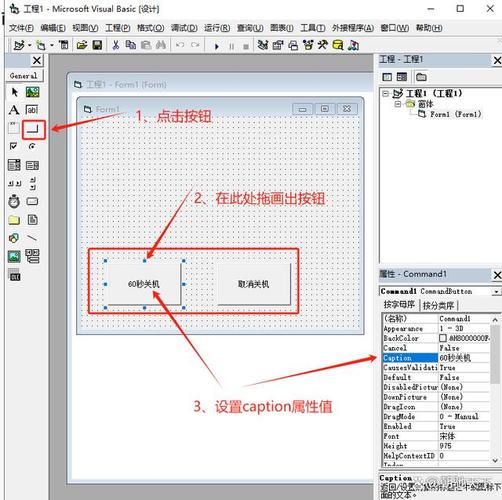Click Add Standard EXE Project toolbar icon
The width and height of the screenshot is (502, 500).
(19, 45)
